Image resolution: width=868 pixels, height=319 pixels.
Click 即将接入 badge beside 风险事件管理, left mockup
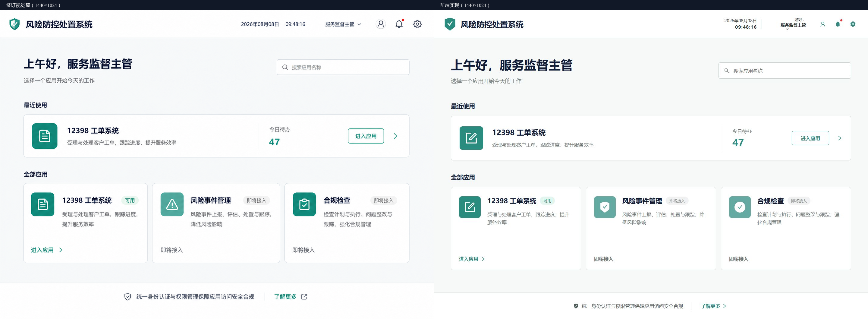[256, 200]
